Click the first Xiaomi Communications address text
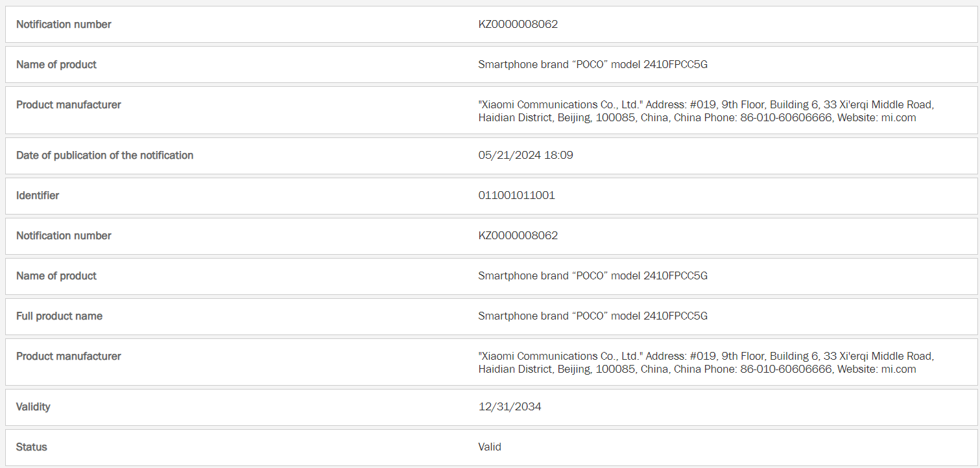 pos(705,111)
